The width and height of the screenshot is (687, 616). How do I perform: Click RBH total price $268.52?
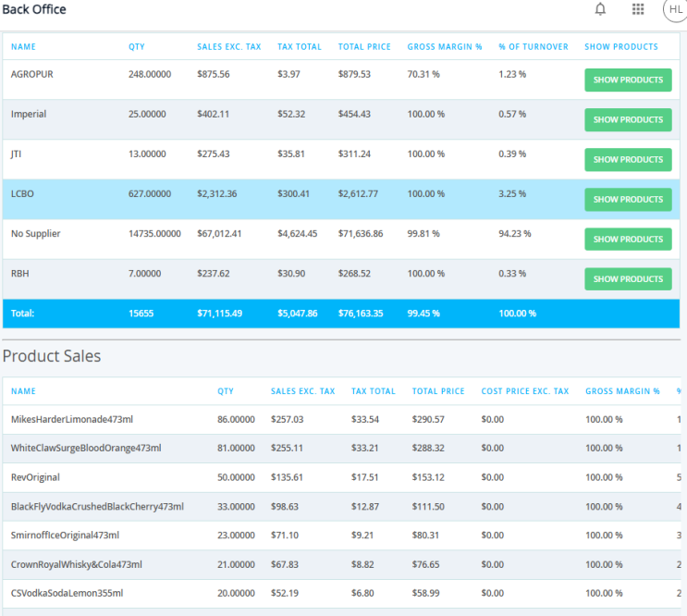354,274
